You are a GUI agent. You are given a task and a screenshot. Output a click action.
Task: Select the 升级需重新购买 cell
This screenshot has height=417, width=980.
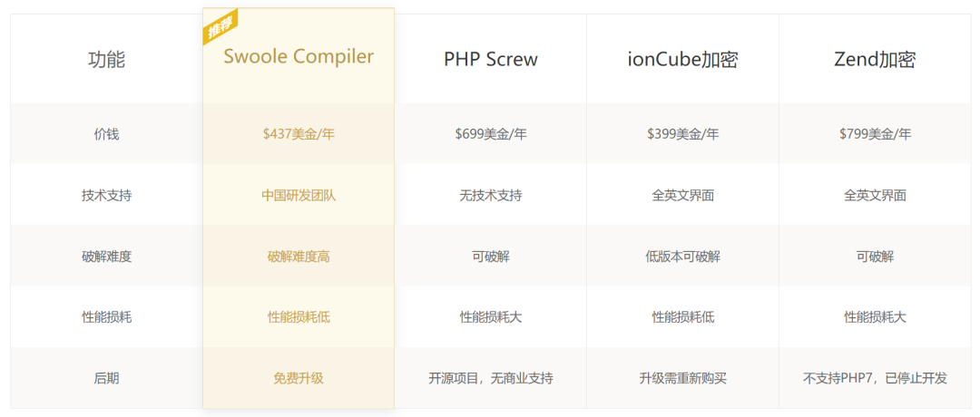pos(682,378)
